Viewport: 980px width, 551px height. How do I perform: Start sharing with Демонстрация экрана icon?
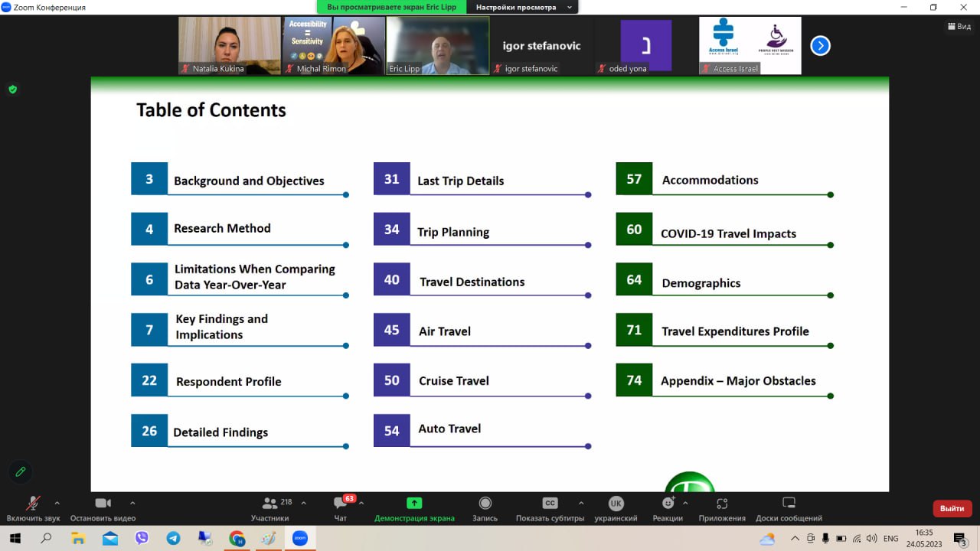[x=414, y=504]
